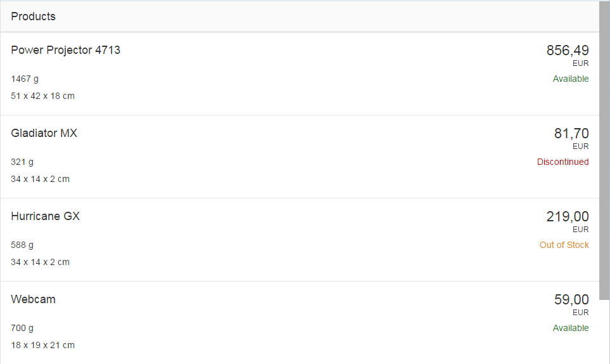Click Webcam's Available status text
The image size is (610, 364).
pos(571,328)
